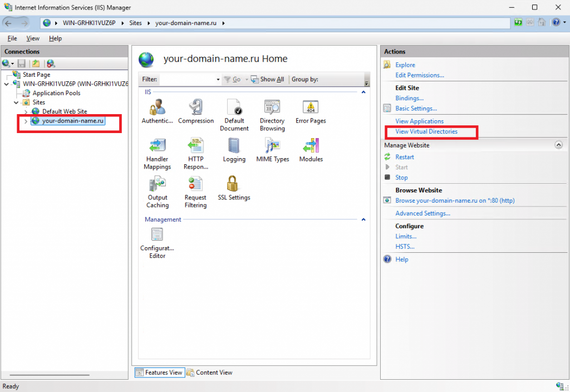Open Advanced Settings link
This screenshot has width=570, height=392.
(423, 213)
